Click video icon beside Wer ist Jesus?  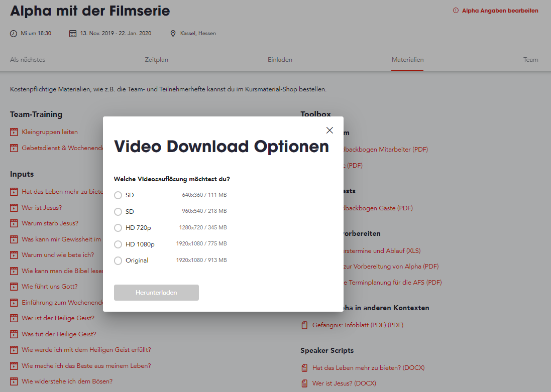coord(14,208)
